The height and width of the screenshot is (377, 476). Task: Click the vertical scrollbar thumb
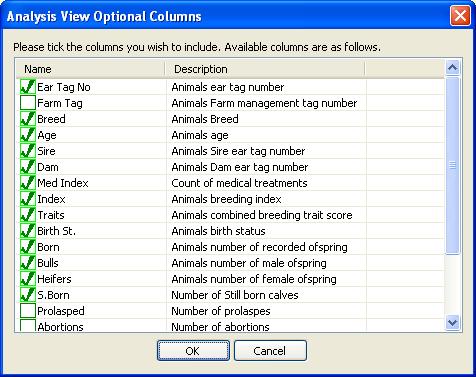tap(452, 165)
